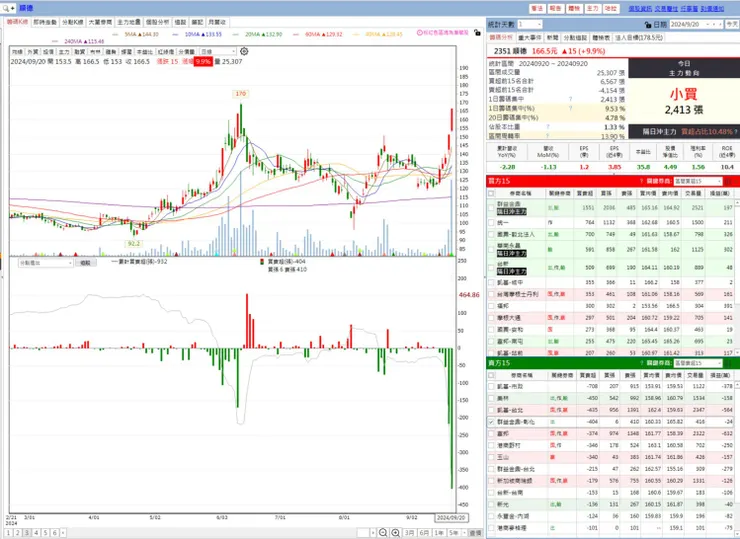Tick checkbox for 摩根大通 broker row
The width and height of the screenshot is (740, 539).
tap(491, 318)
